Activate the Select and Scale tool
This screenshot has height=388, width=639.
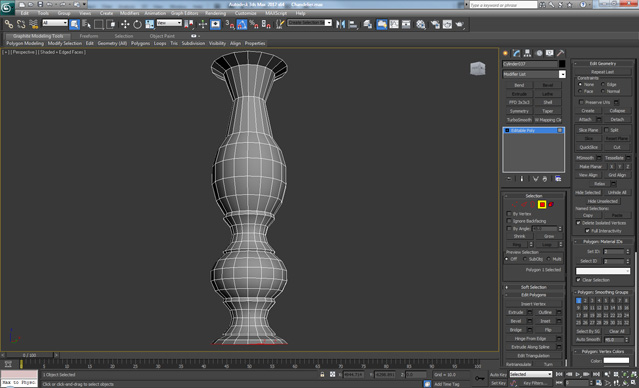coord(150,24)
